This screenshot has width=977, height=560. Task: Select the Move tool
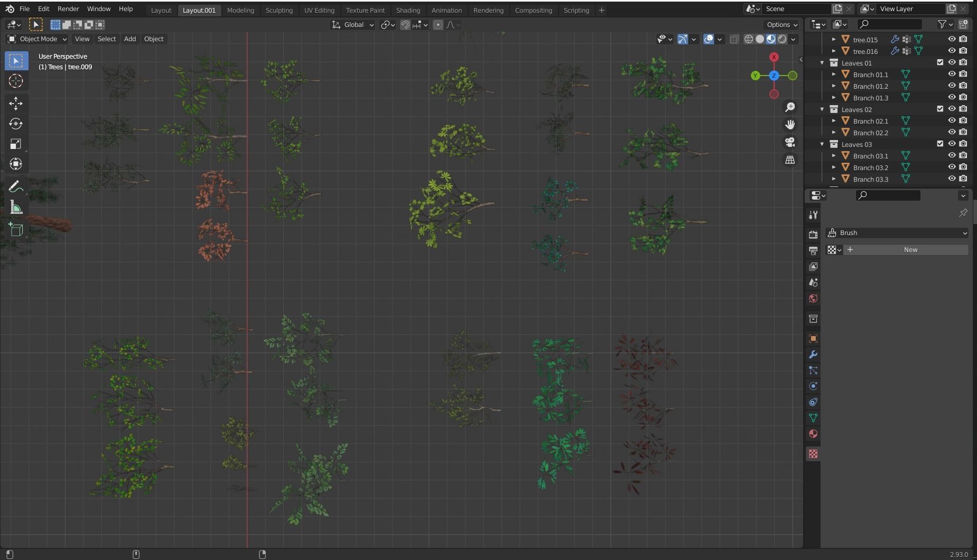(16, 104)
